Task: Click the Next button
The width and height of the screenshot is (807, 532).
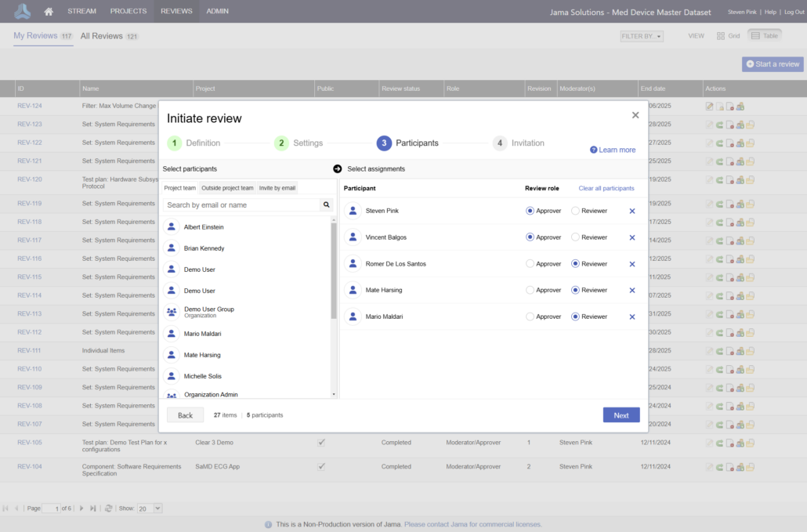Action: 621,415
